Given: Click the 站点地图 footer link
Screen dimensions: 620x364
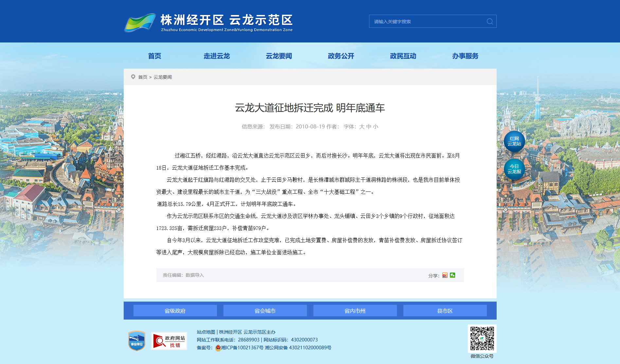Looking at the screenshot, I should 206,332.
